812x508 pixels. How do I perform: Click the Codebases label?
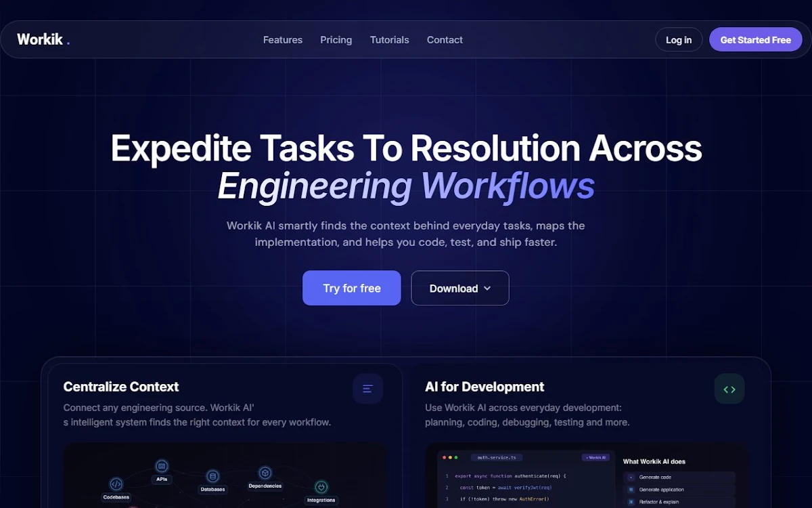pyautogui.click(x=116, y=497)
